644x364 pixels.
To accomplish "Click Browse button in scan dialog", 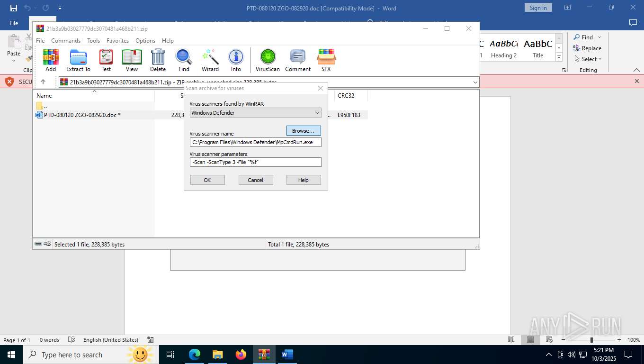I will [304, 131].
